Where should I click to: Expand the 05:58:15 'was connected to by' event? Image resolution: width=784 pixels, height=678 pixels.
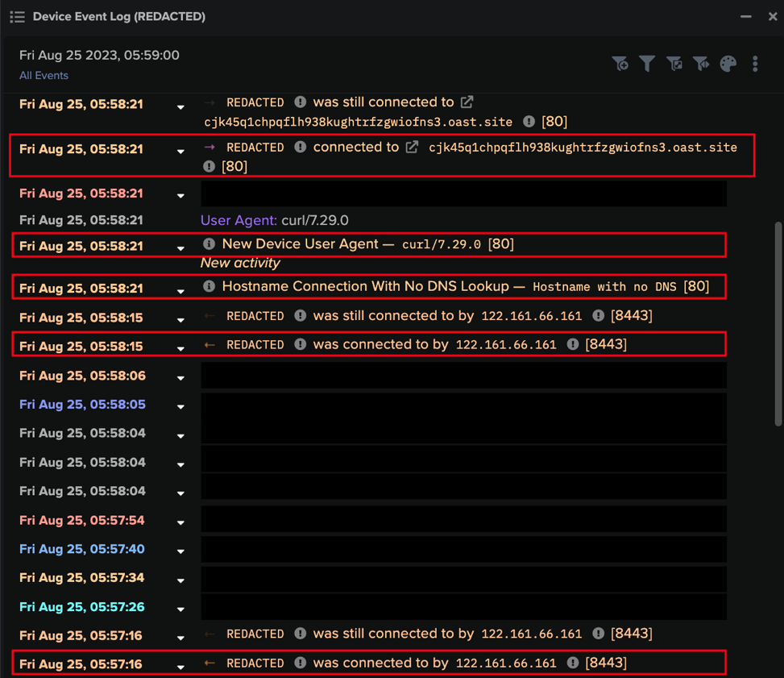tap(180, 347)
